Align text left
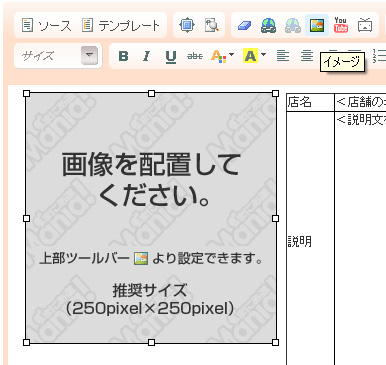Screen dimensions: 386x365 click(283, 55)
